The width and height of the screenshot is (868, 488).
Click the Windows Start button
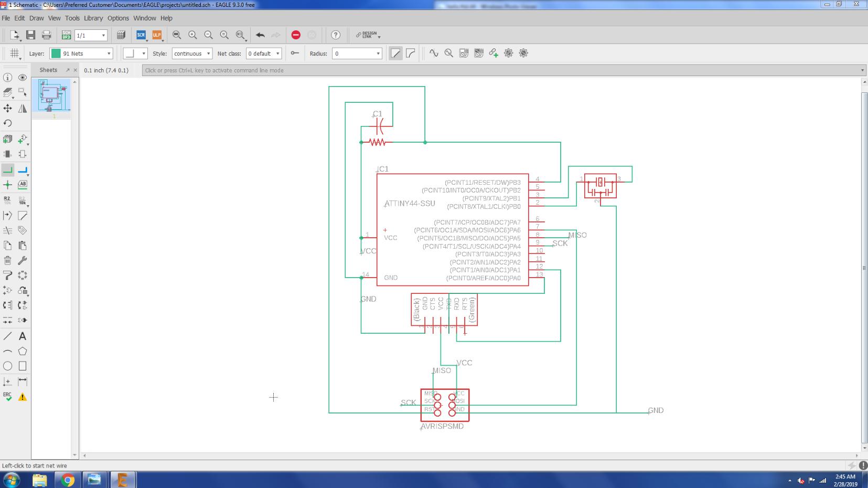(x=12, y=480)
